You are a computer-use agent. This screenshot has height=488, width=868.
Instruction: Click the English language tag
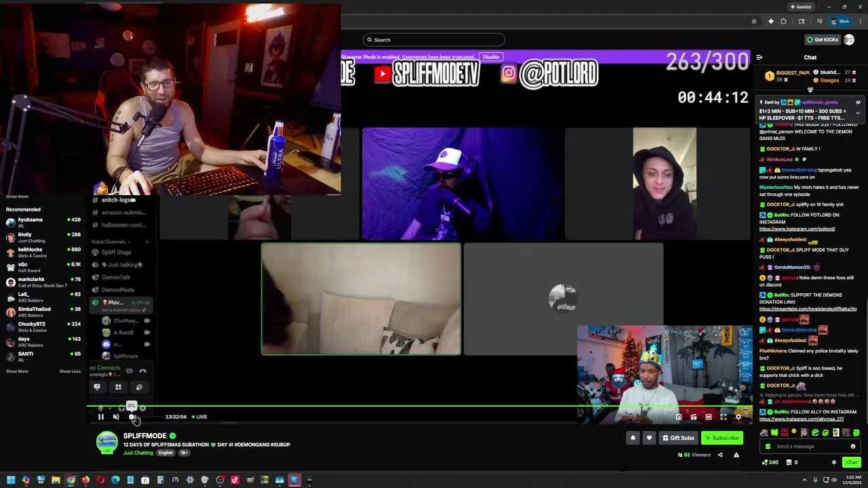(165, 453)
